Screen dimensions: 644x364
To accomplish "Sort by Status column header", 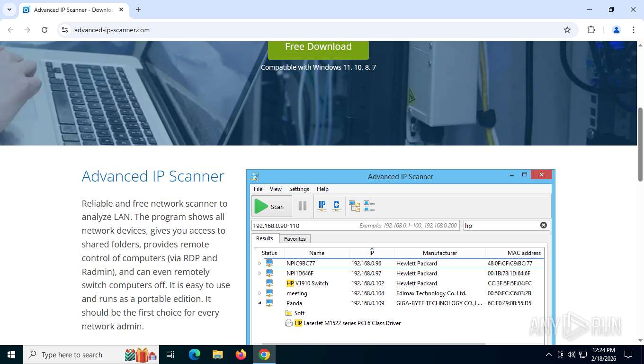I will tap(269, 253).
